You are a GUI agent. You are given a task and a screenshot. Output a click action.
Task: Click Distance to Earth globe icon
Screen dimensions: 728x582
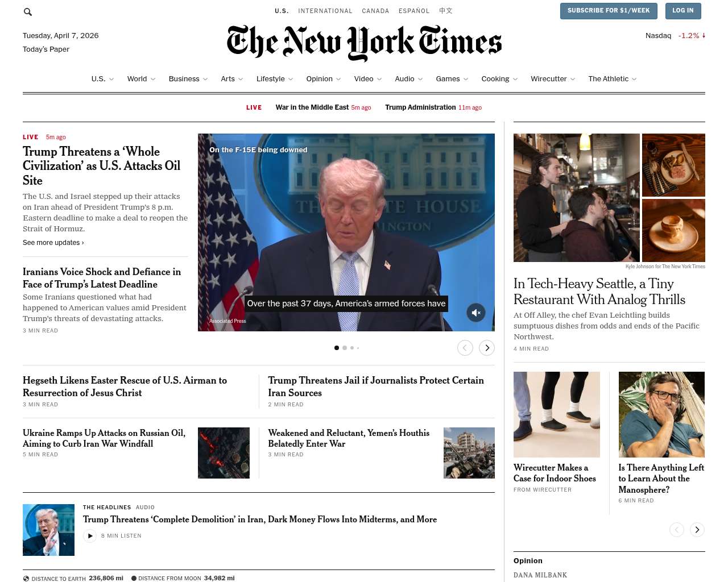point(26,579)
